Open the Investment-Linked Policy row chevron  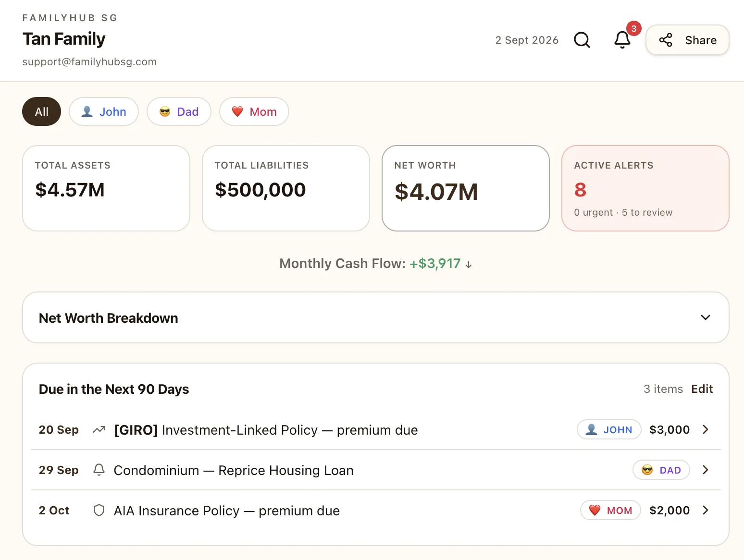point(706,429)
